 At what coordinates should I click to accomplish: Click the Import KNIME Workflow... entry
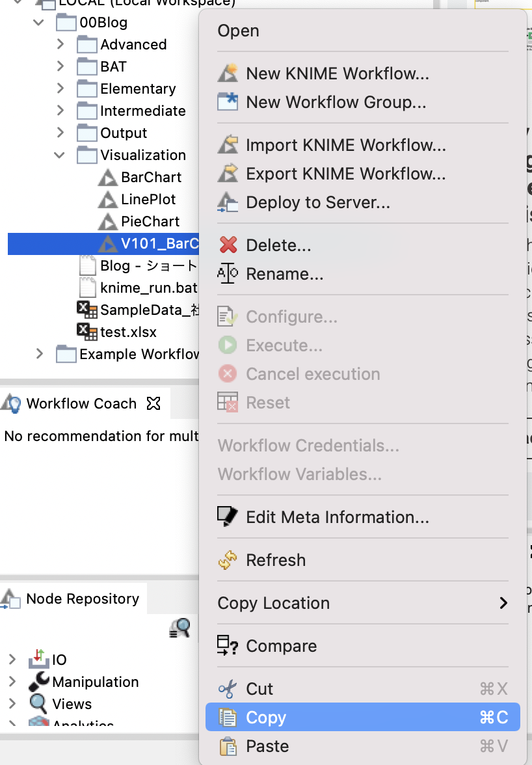363,145
